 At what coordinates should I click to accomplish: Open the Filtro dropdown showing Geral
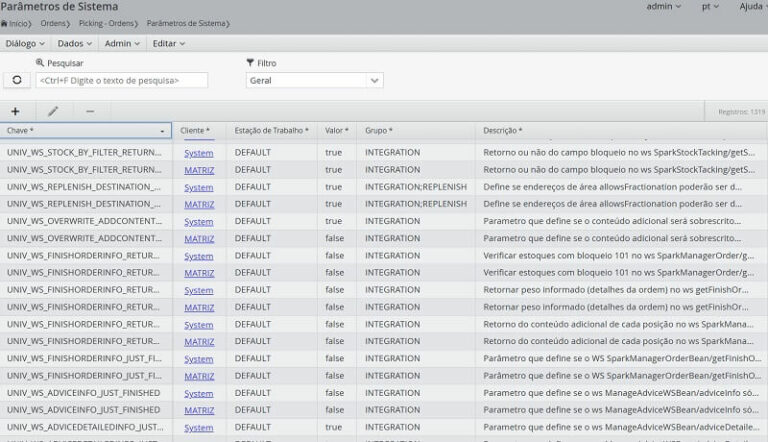coord(314,80)
